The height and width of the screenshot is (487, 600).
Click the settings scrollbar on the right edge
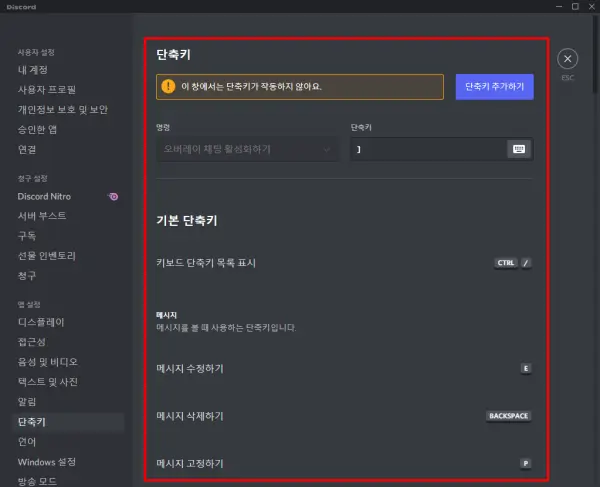595,54
